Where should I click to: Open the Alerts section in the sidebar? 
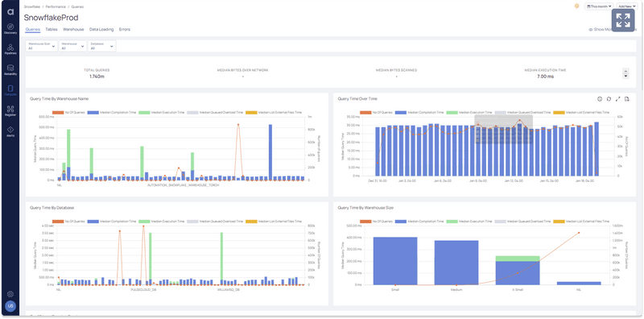[10, 131]
